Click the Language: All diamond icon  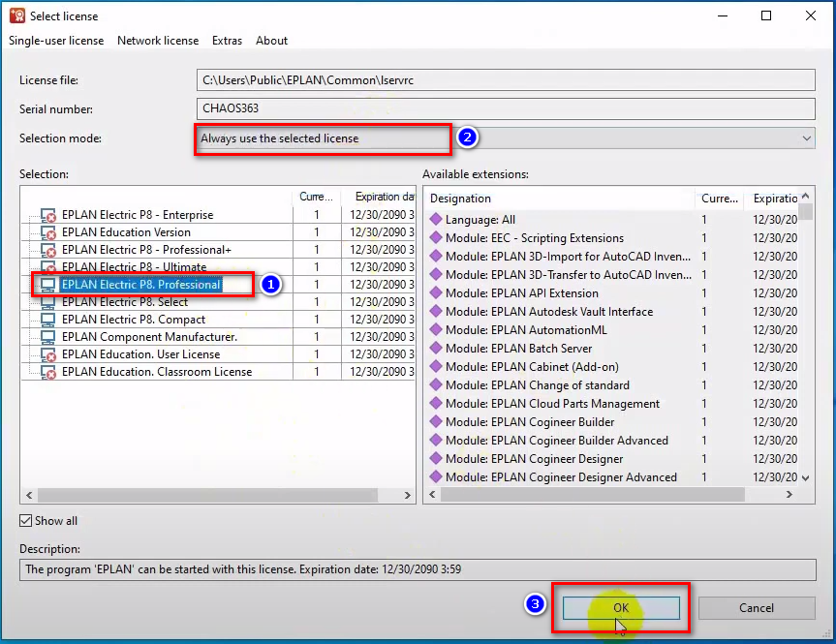point(436,219)
